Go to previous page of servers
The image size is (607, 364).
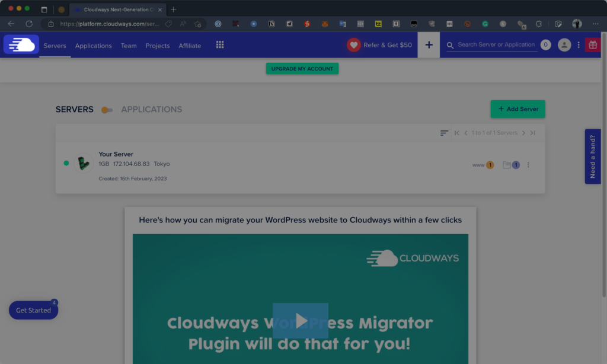point(466,133)
